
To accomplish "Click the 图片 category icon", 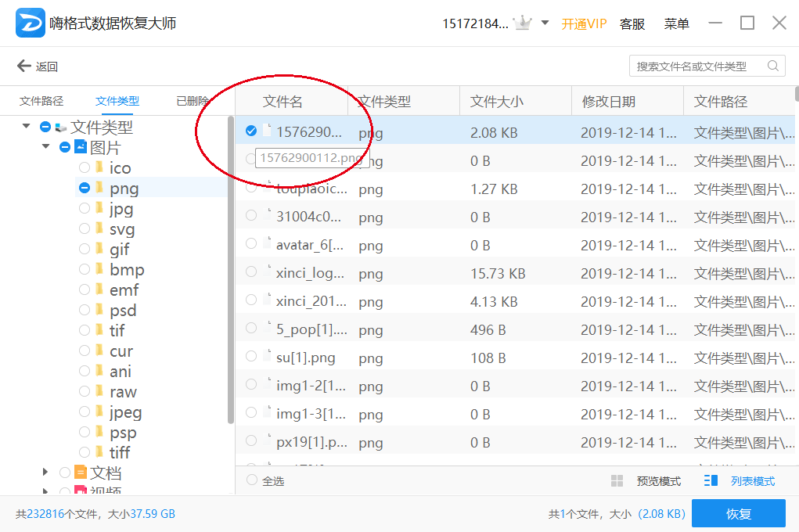I will (x=81, y=147).
